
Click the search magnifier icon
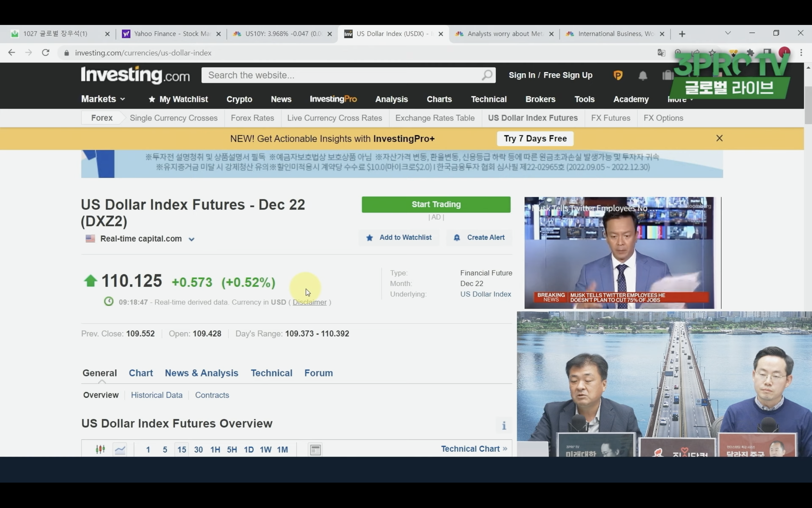pos(487,75)
